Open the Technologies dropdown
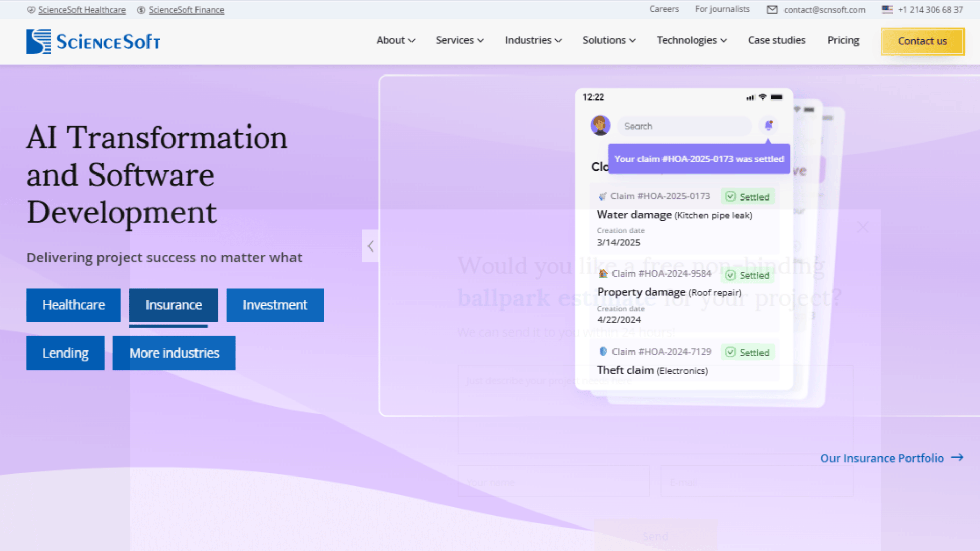Screen dimensions: 980x551 [x=692, y=40]
